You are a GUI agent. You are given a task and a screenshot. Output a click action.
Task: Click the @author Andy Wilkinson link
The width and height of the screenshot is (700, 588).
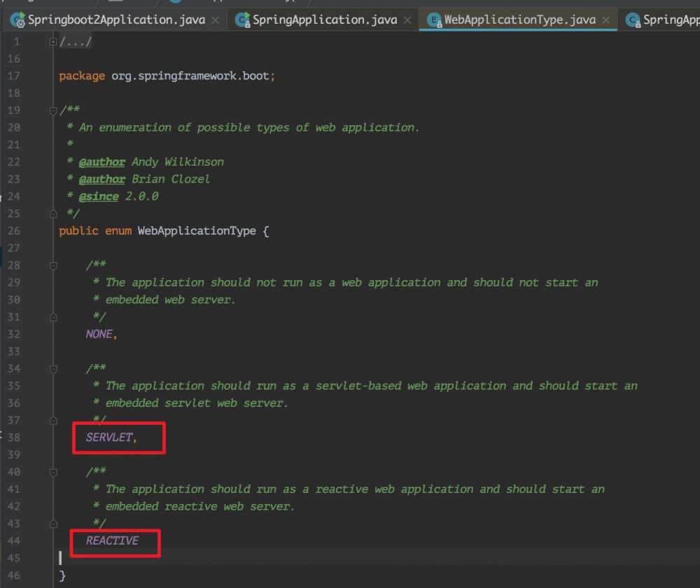102,161
